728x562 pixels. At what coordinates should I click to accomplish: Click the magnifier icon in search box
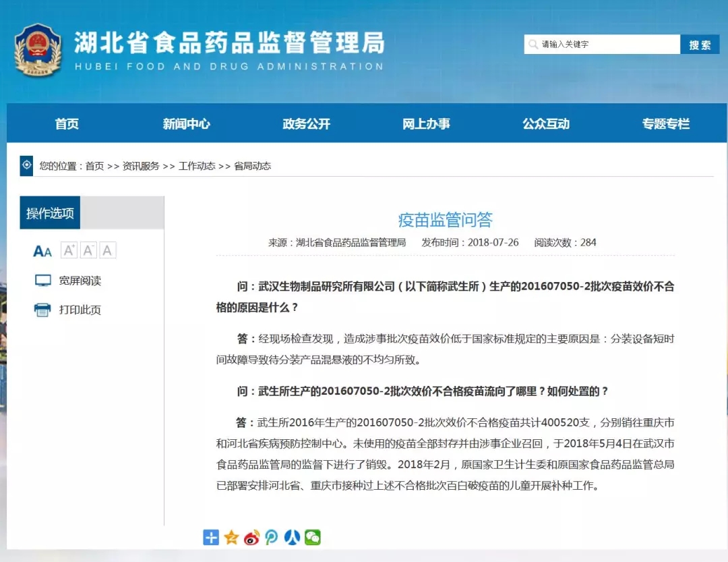[533, 44]
